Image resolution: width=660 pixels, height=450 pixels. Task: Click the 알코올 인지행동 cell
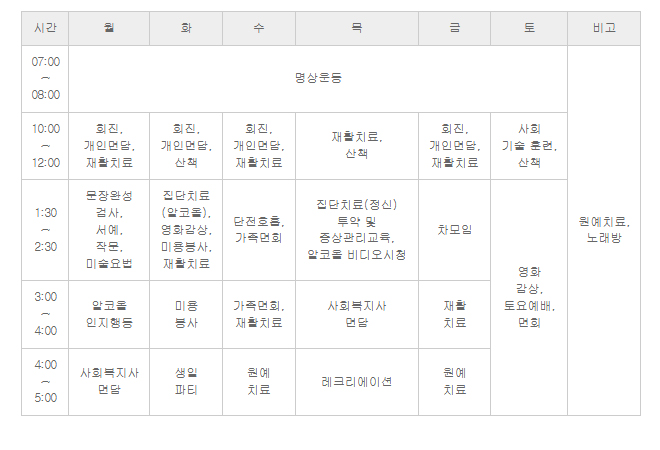[109, 314]
